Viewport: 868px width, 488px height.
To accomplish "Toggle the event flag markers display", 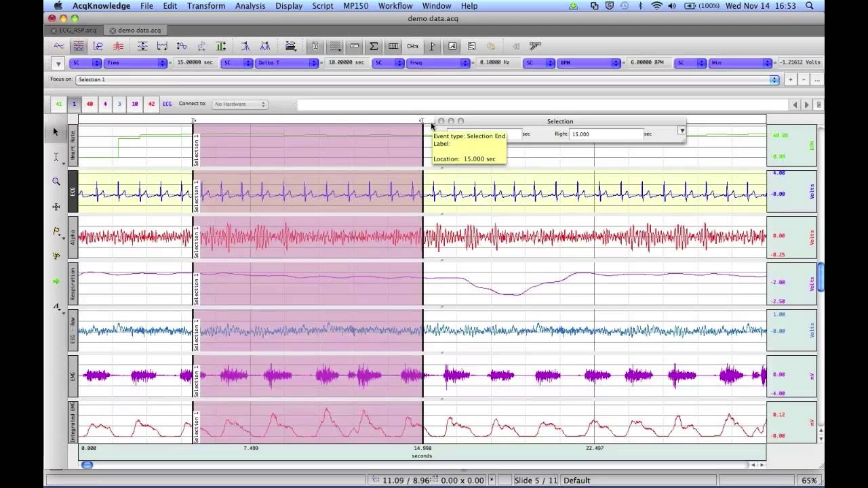I will click(x=433, y=46).
